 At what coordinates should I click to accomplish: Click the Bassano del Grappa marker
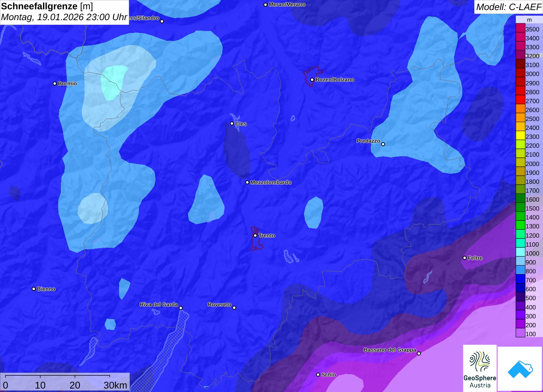coord(418,353)
